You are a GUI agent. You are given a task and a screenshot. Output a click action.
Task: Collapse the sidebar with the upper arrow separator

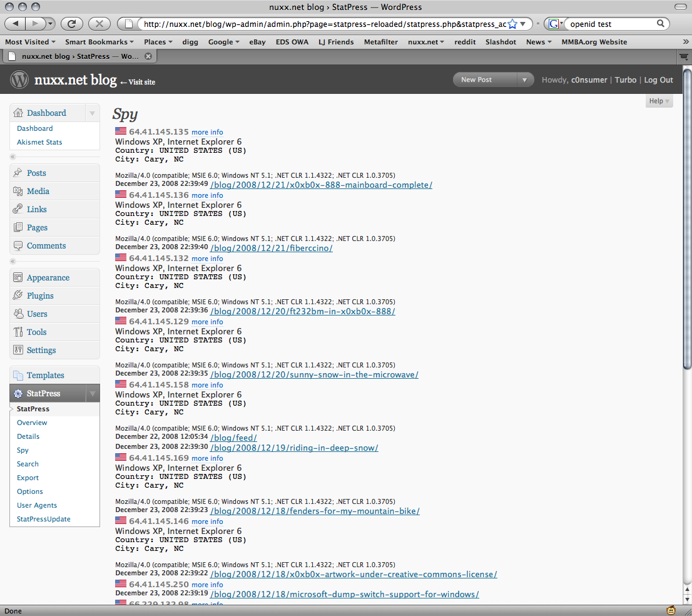click(13, 157)
